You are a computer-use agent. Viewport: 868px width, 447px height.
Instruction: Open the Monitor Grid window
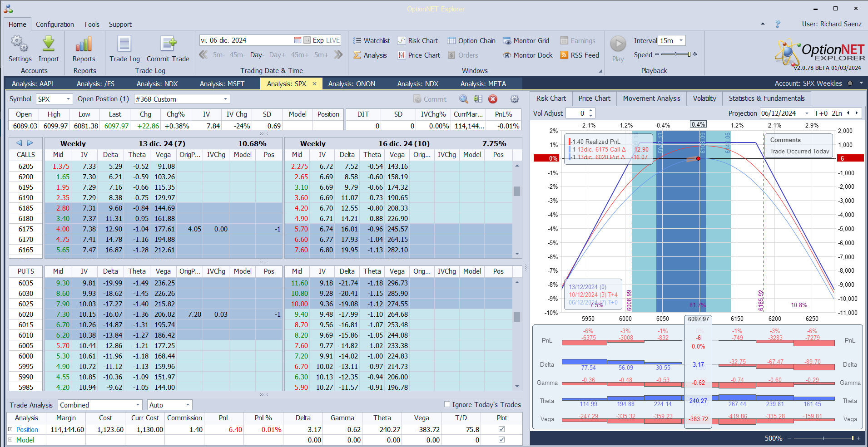[x=526, y=40]
